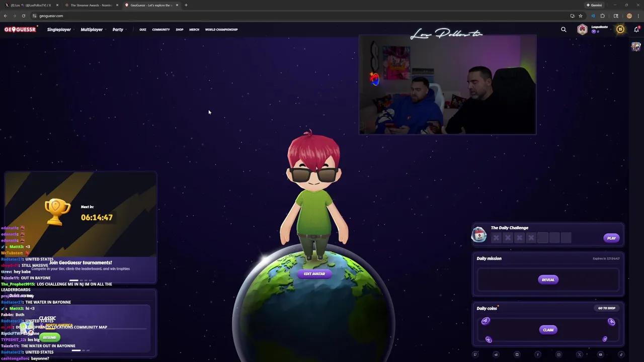Click the friends avatar icon below notifications
The height and width of the screenshot is (362, 644).
click(x=636, y=47)
